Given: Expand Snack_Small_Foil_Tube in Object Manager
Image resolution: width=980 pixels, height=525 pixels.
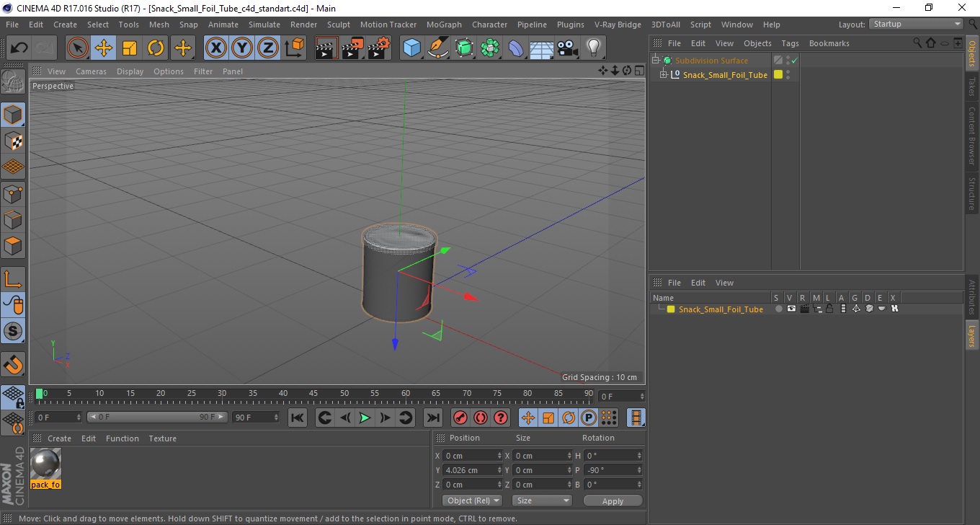Looking at the screenshot, I should point(663,74).
